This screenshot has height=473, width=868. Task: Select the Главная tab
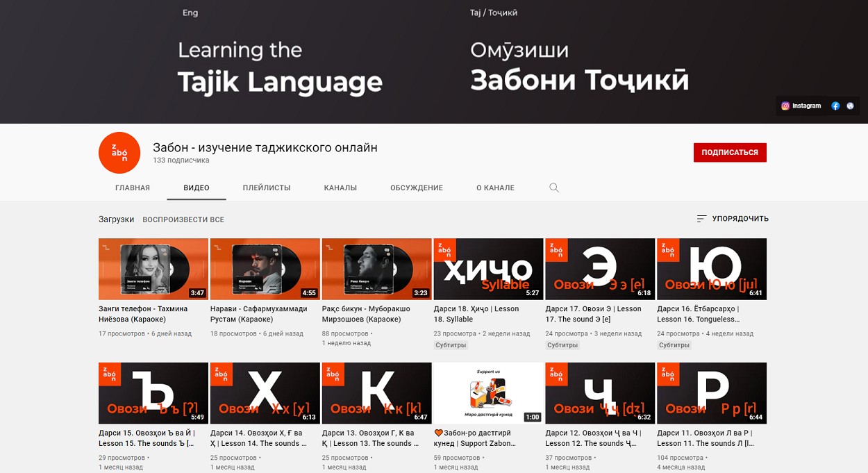133,188
